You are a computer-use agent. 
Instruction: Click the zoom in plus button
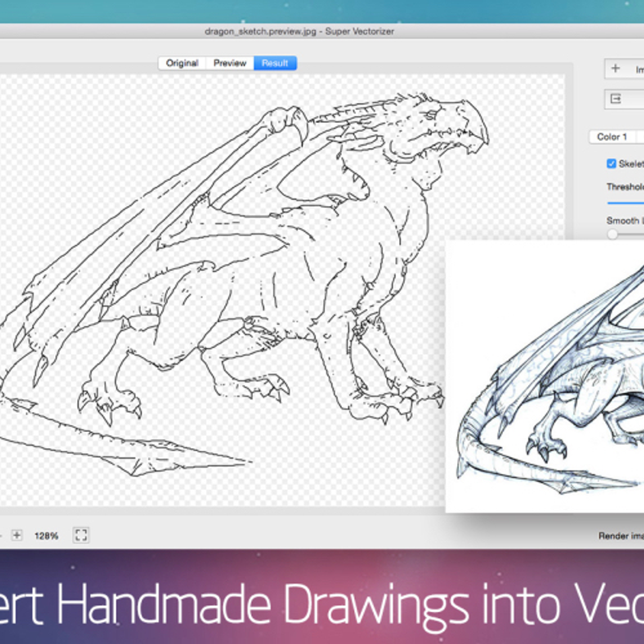[17, 535]
